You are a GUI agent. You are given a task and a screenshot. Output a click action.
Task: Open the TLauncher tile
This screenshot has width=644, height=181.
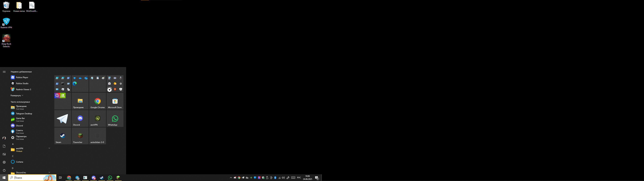(x=80, y=136)
